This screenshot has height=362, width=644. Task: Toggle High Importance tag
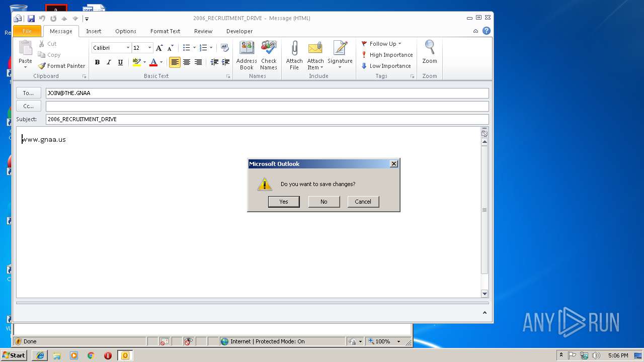[387, 55]
